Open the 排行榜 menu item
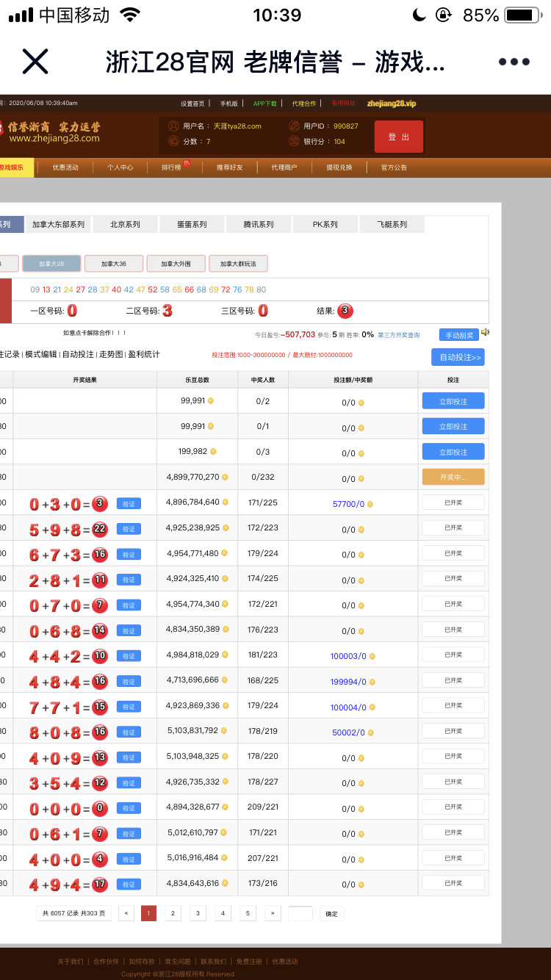 point(171,167)
